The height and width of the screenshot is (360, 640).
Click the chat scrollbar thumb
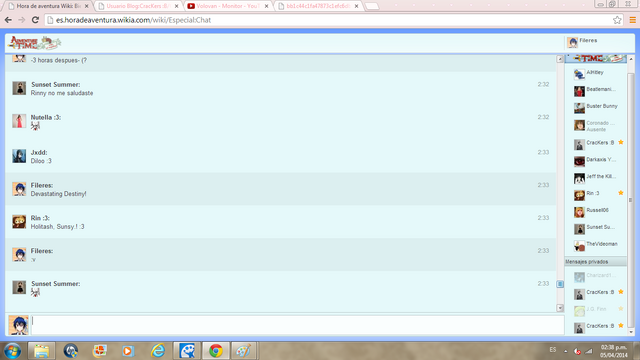tap(560, 284)
